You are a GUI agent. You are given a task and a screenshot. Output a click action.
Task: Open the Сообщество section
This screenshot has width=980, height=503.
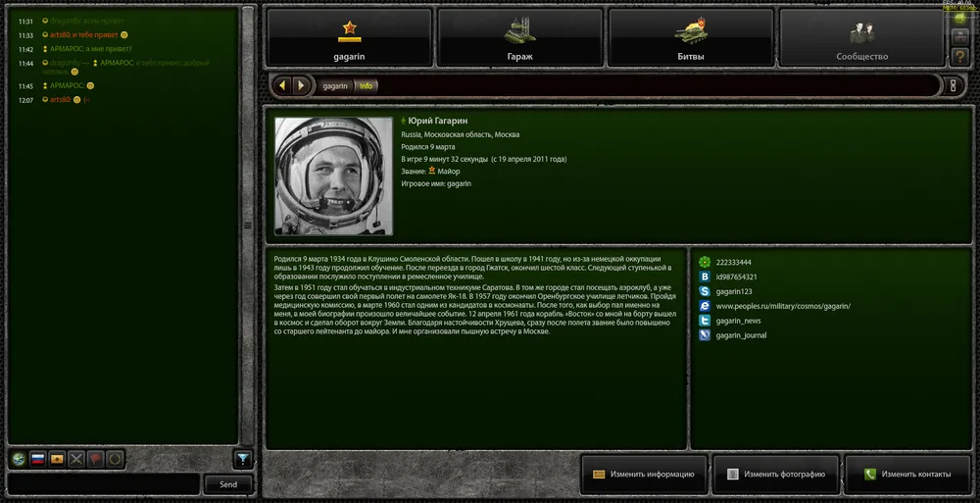pos(861,38)
